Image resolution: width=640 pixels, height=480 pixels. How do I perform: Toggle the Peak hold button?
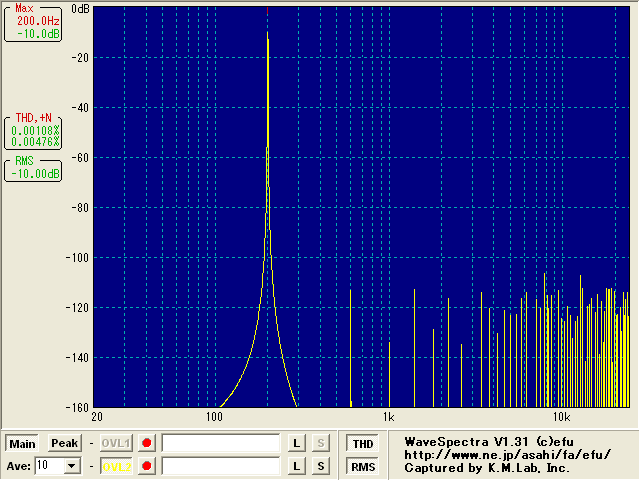[64, 443]
